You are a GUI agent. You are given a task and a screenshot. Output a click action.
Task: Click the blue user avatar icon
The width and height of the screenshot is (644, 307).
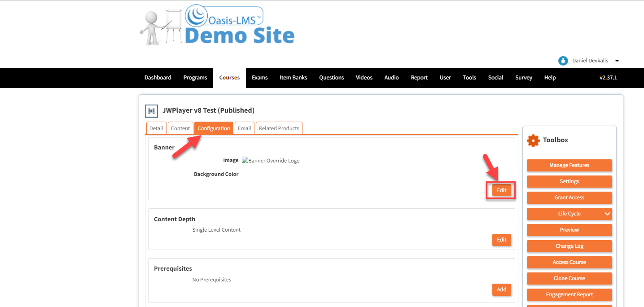click(562, 61)
